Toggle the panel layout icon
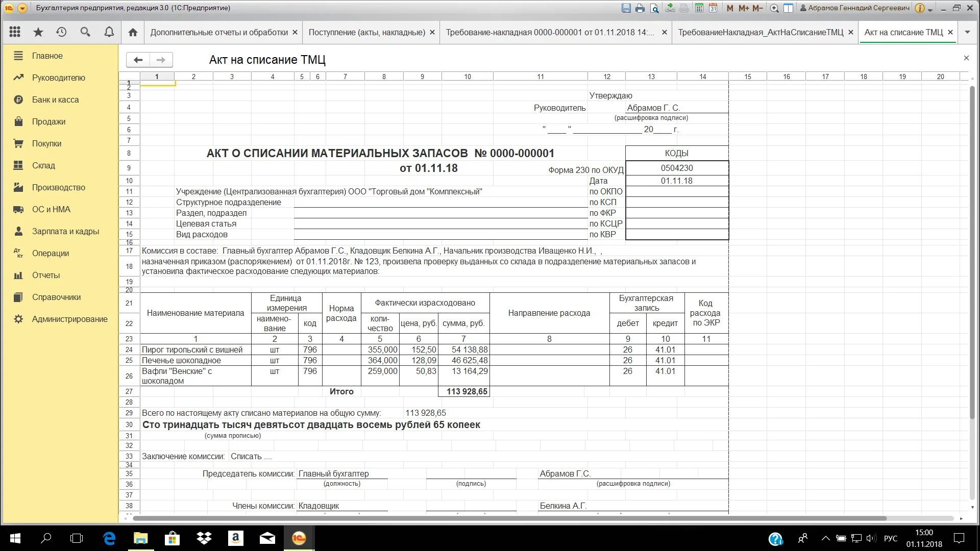The width and height of the screenshot is (980, 551). [789, 8]
